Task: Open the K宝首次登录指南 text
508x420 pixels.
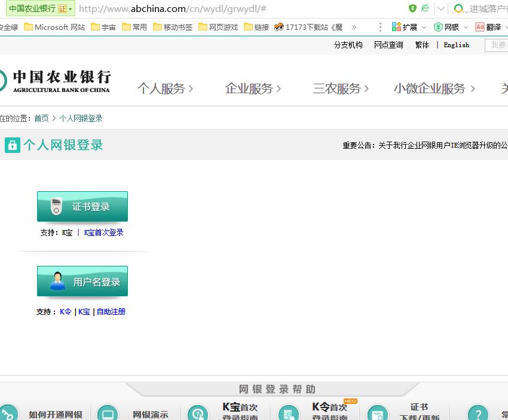Action: coord(240,411)
